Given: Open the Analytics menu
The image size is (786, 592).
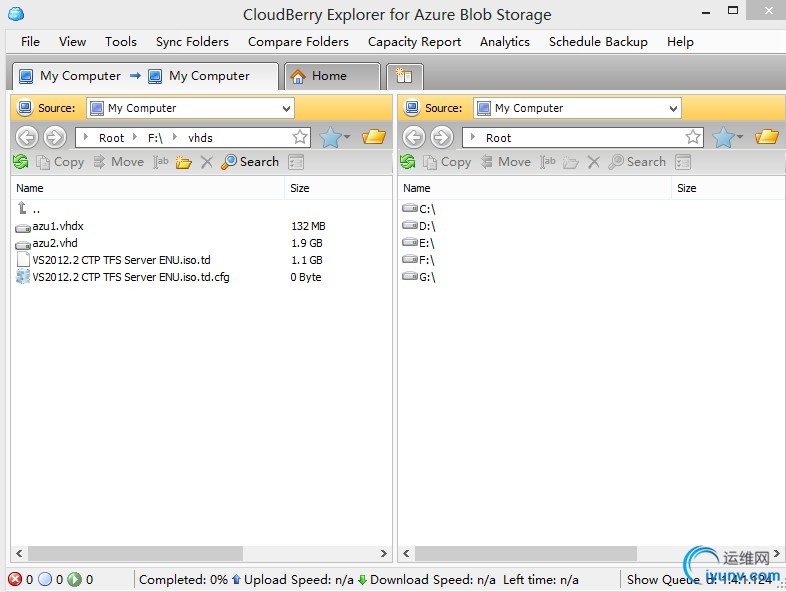Looking at the screenshot, I should tap(504, 42).
